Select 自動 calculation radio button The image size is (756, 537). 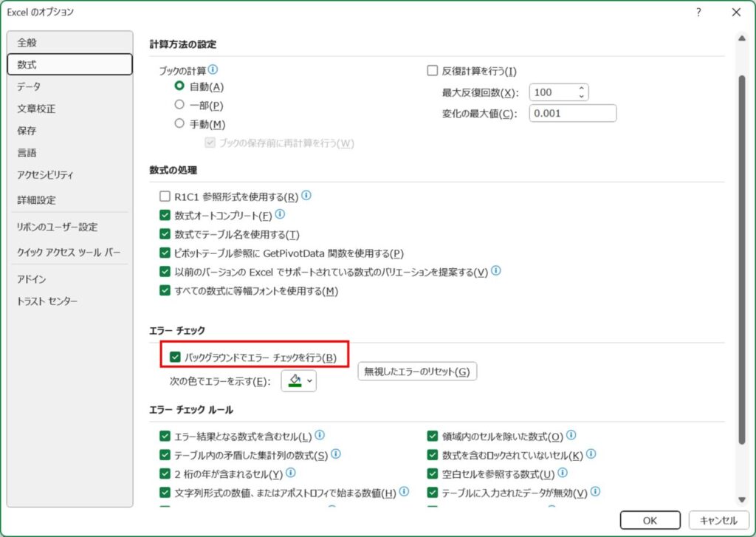tap(179, 86)
